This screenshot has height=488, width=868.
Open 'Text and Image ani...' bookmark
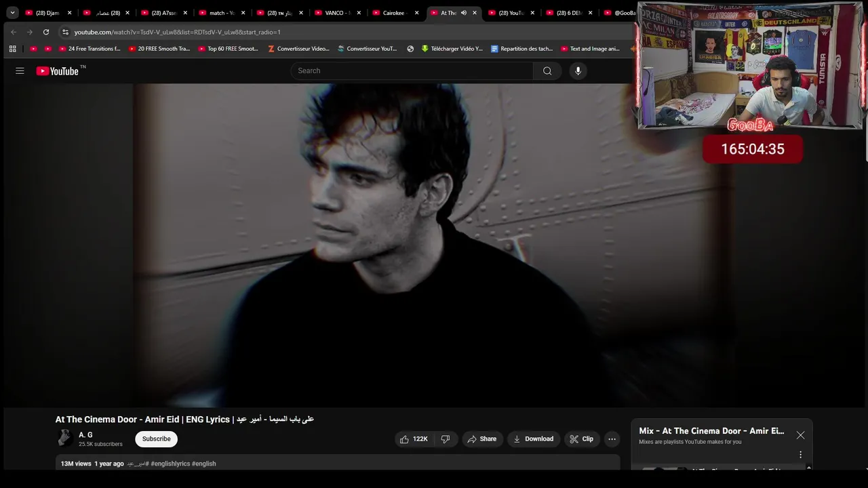(591, 49)
